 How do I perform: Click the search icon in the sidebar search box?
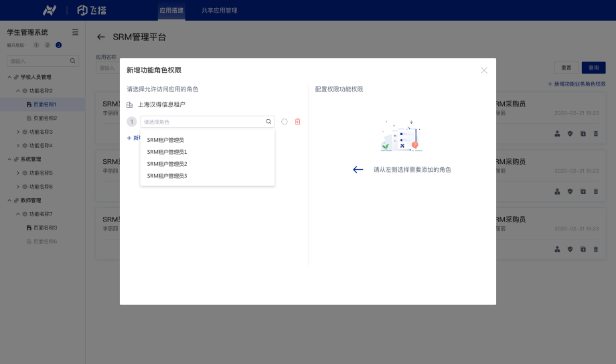pyautogui.click(x=73, y=61)
